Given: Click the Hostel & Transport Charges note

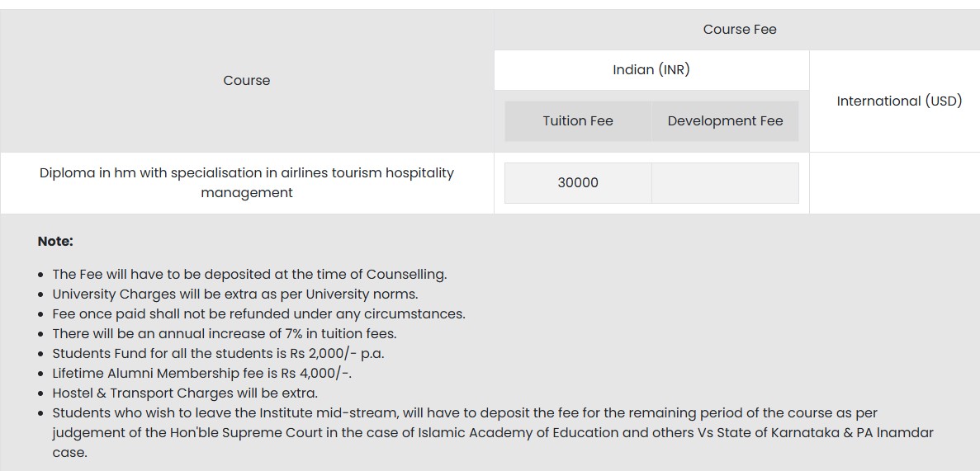Looking at the screenshot, I should pyautogui.click(x=185, y=393).
